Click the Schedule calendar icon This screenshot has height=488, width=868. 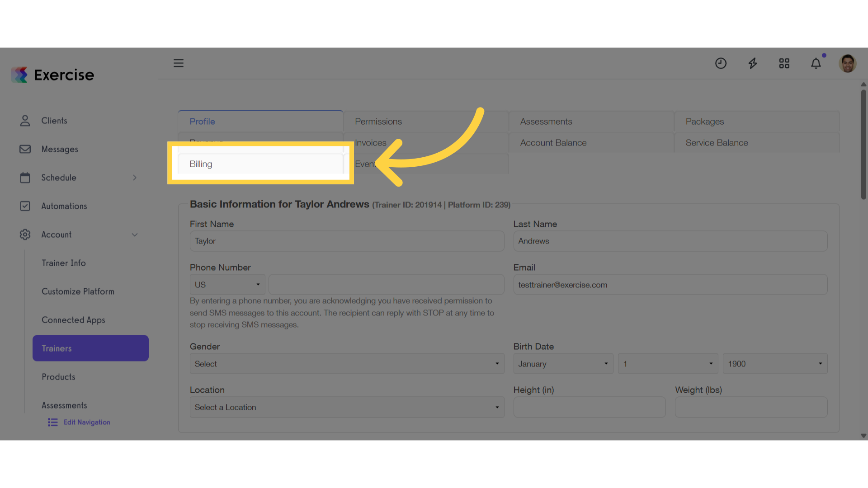(x=25, y=178)
